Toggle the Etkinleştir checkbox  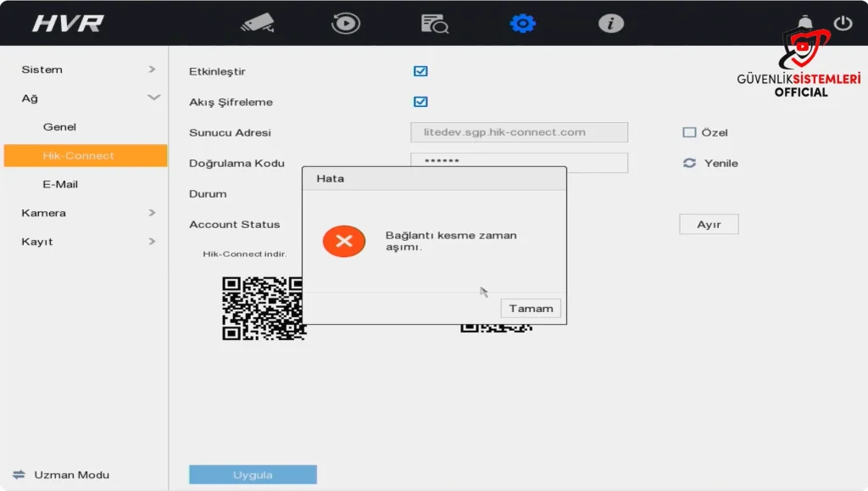tap(420, 71)
